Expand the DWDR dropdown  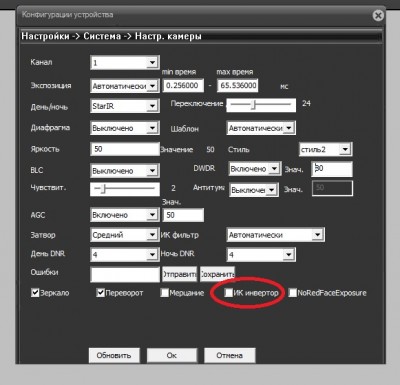pyautogui.click(x=254, y=169)
